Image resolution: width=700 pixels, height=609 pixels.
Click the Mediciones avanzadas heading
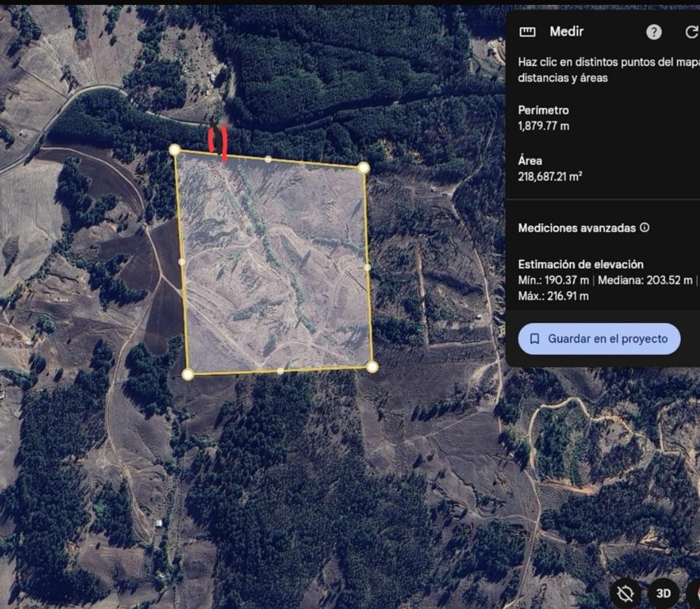coord(576,228)
